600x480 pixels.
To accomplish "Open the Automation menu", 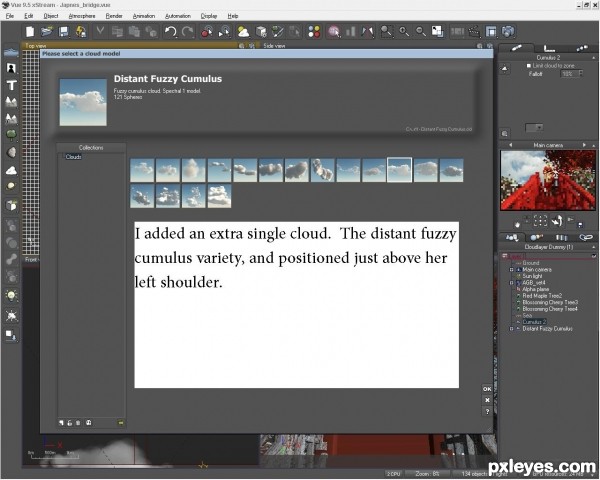I will tap(178, 16).
